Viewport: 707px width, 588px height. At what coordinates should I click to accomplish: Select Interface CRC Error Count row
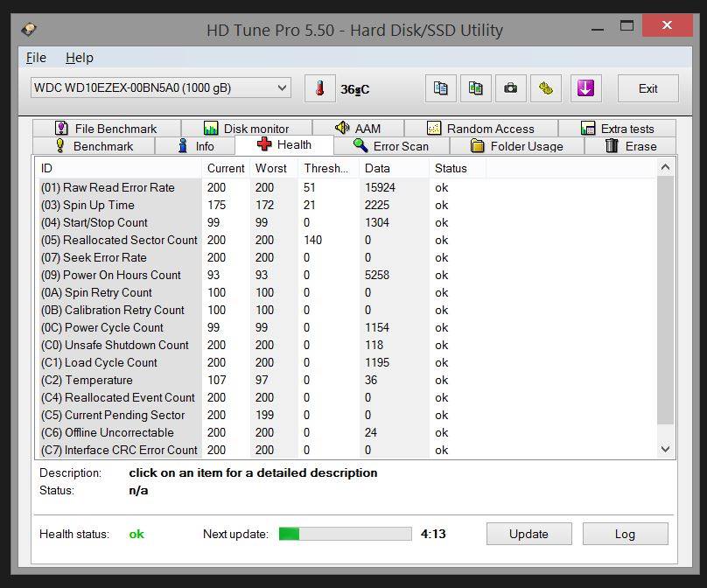(346, 450)
